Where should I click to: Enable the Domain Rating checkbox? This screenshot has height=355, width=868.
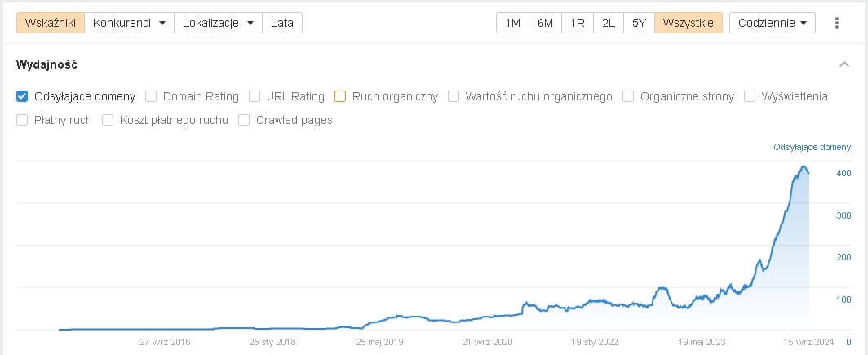151,96
